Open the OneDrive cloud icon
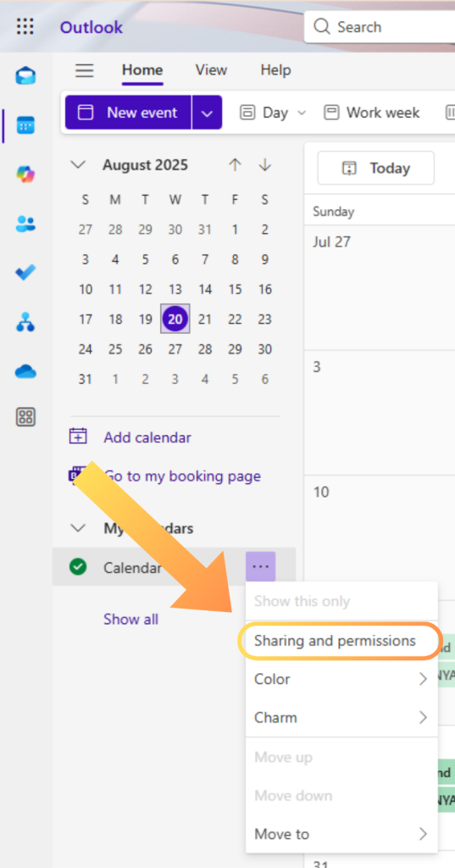 tap(25, 371)
